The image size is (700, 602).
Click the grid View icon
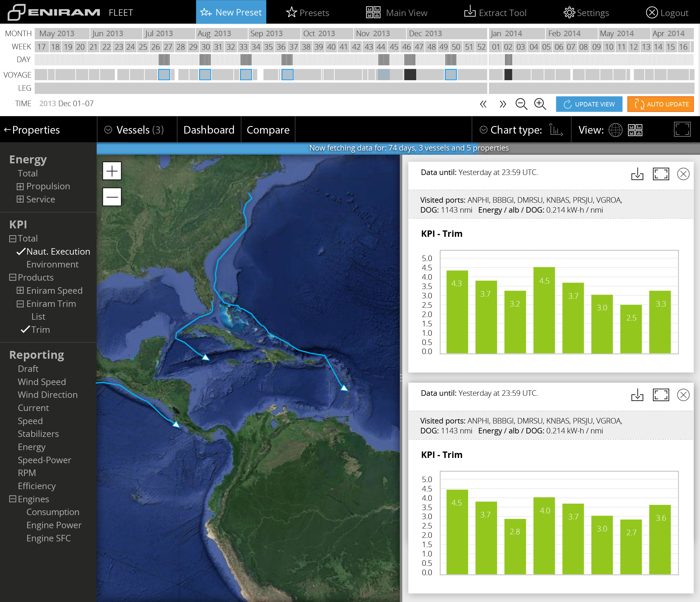point(635,130)
